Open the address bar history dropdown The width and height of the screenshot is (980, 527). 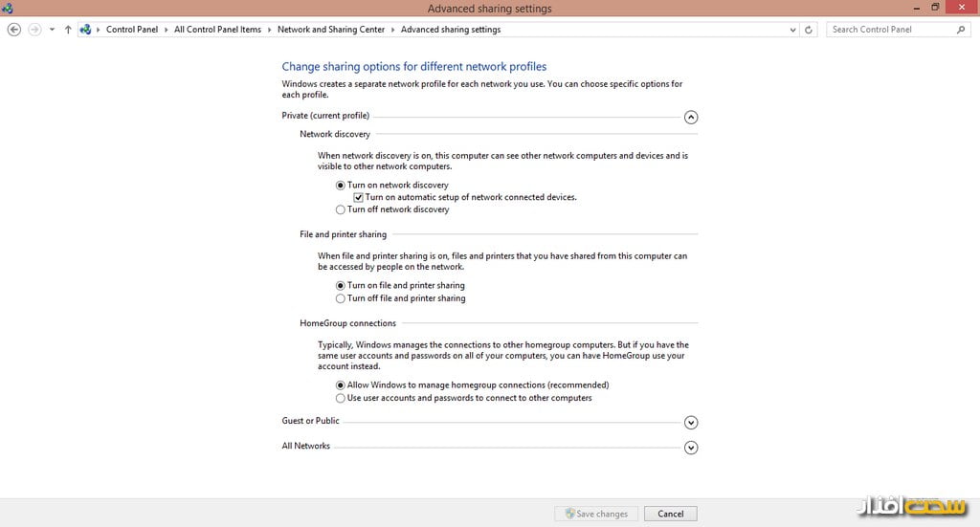[792, 30]
